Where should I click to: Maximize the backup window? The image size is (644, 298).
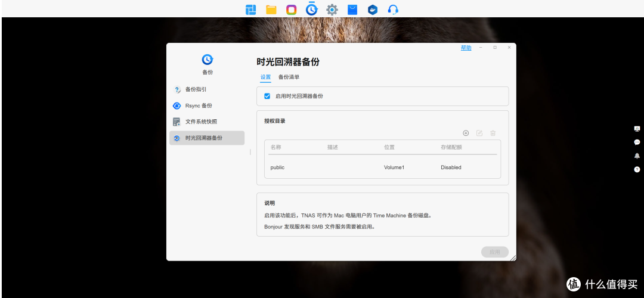pos(495,48)
